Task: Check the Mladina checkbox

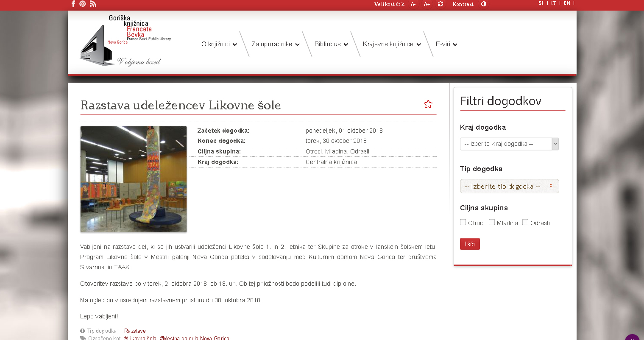Action: click(x=492, y=222)
